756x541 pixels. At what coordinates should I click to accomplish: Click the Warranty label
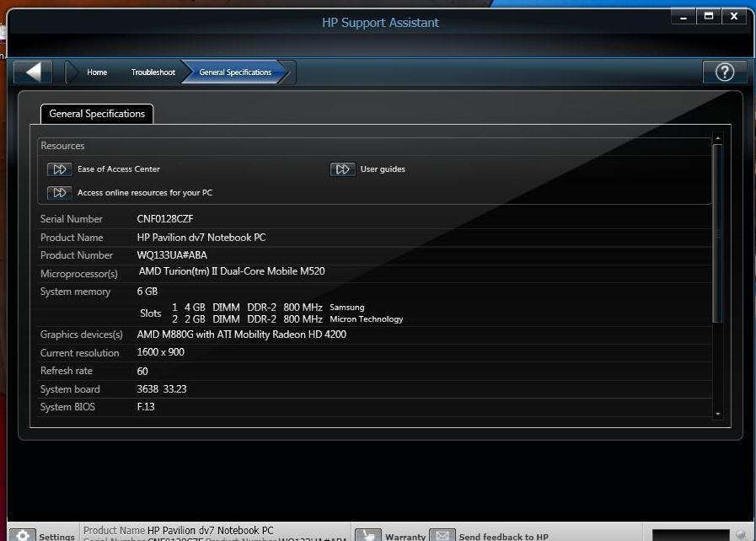coord(405,537)
